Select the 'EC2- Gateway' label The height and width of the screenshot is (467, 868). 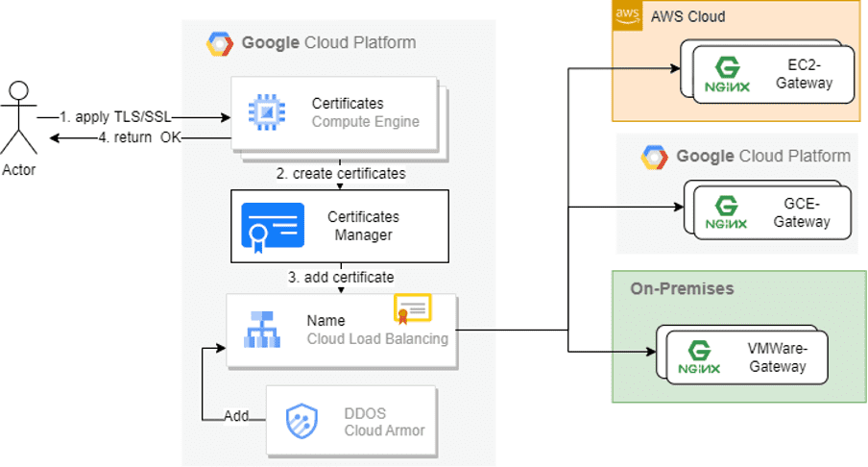[x=804, y=74]
